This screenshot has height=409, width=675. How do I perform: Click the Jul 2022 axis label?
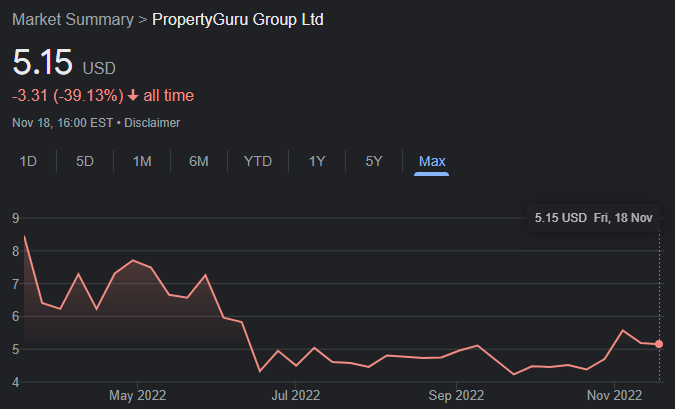[x=296, y=395]
